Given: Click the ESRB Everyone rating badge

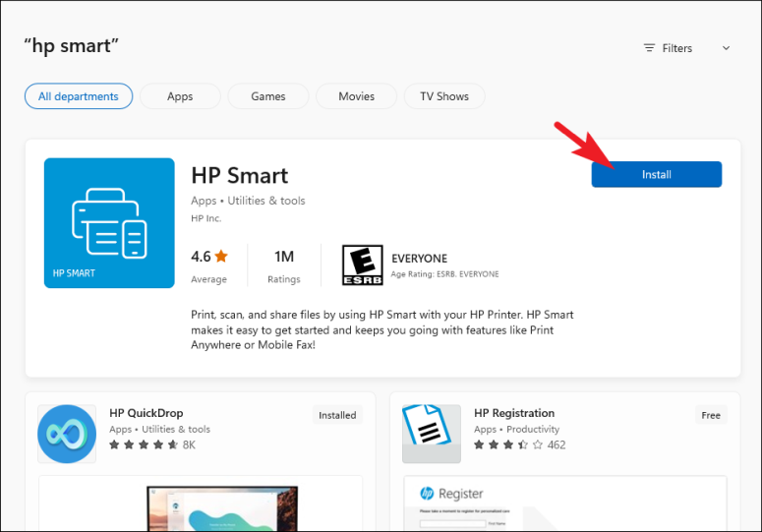Looking at the screenshot, I should 363,265.
